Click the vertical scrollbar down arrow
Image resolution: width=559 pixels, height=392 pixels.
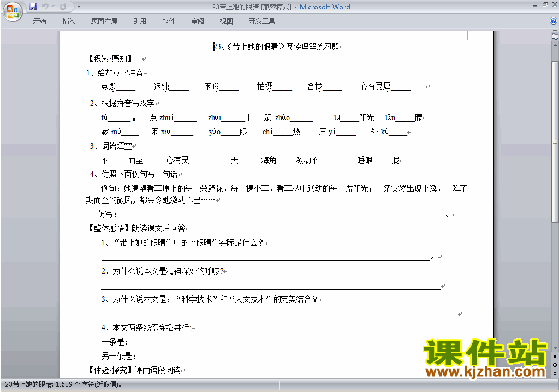[x=555, y=348]
